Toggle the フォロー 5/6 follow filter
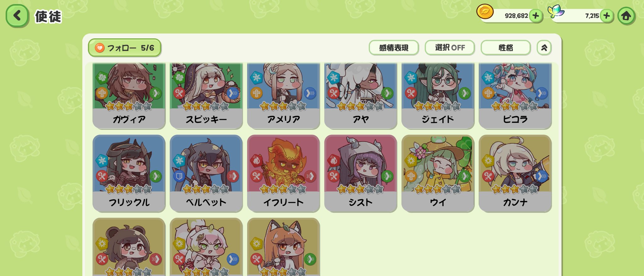This screenshot has width=644, height=276. [125, 48]
